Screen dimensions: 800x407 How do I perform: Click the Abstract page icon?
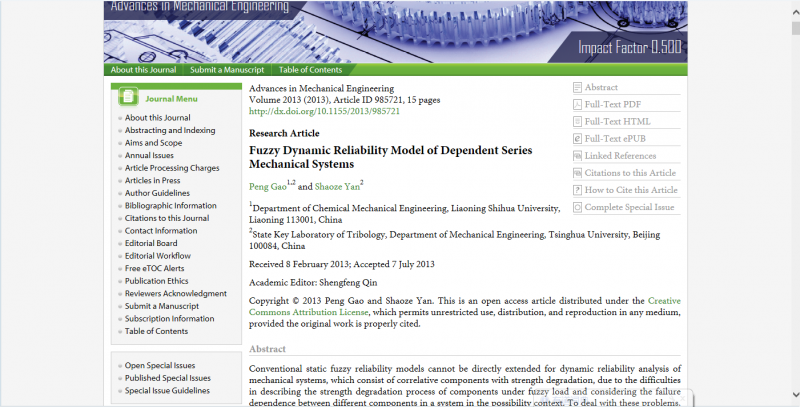(x=577, y=88)
